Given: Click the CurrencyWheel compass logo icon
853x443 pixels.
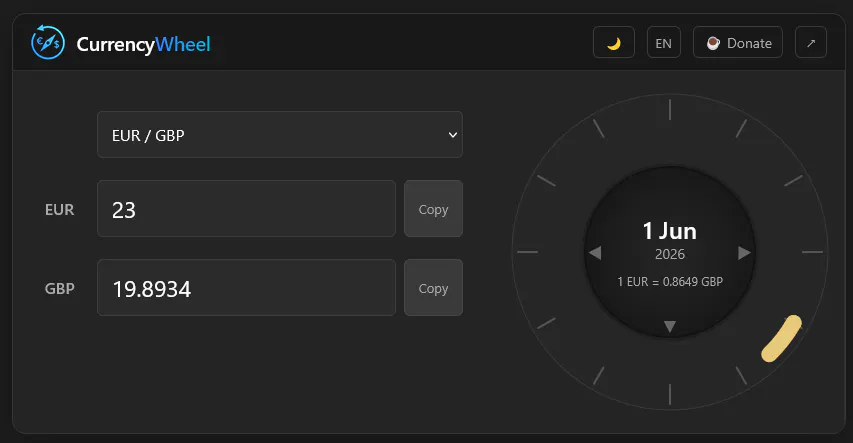Looking at the screenshot, I should [48, 42].
